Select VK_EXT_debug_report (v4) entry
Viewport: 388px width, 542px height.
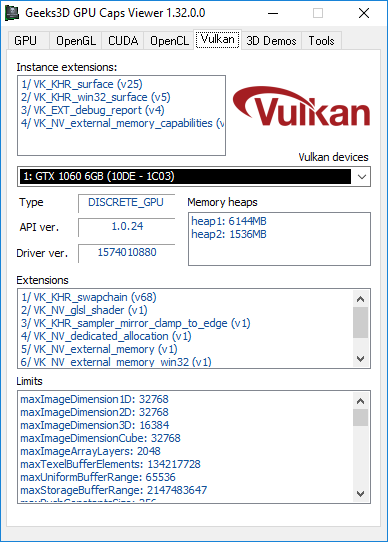[x=92, y=111]
